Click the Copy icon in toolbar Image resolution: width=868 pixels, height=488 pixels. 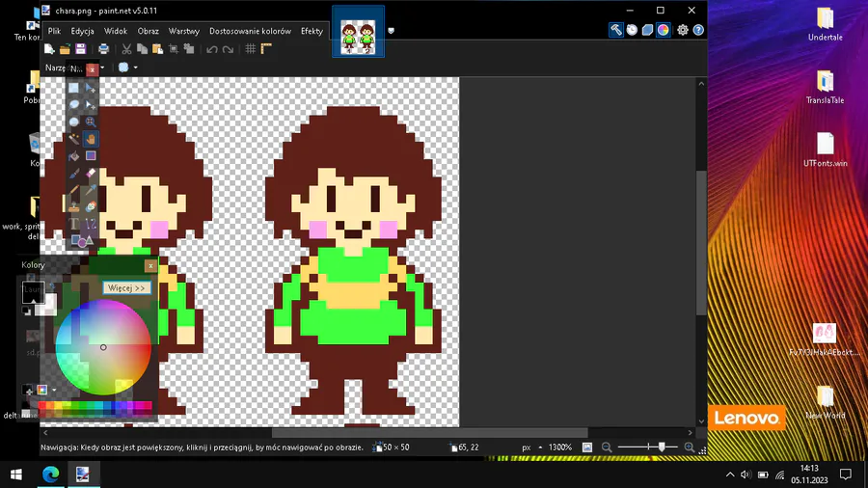[143, 49]
